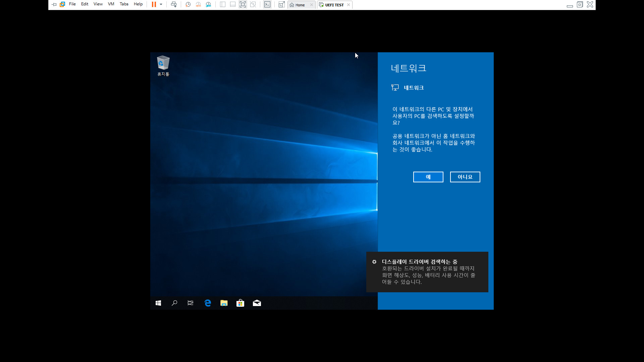
Task: Click the Microsoft Store taskbar icon
Action: 240,303
